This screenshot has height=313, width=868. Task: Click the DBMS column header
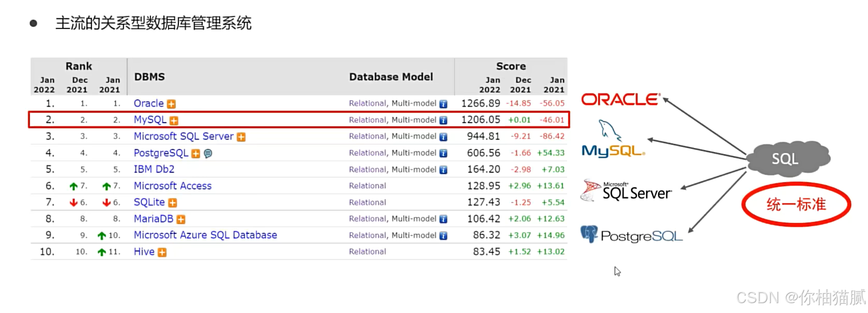pyautogui.click(x=149, y=77)
